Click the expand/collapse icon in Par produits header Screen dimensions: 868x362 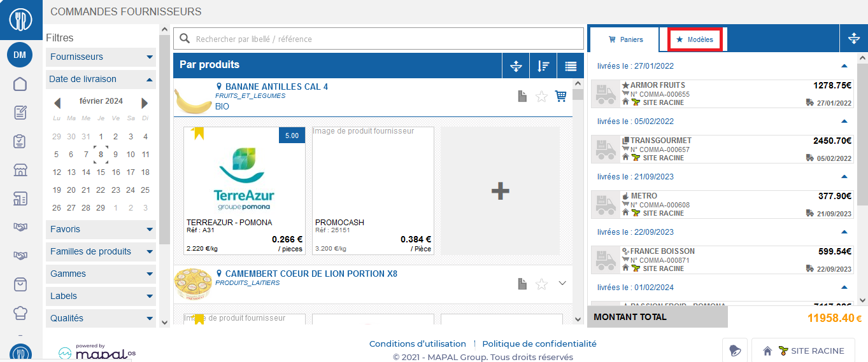[x=516, y=66]
